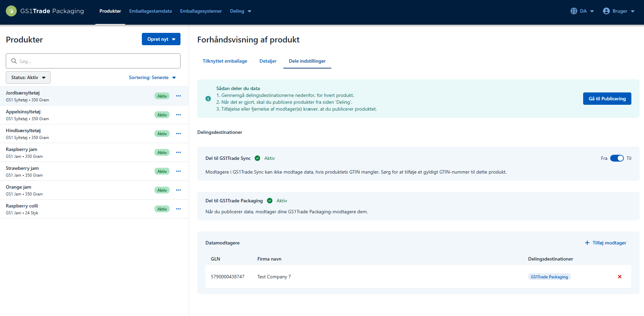The image size is (644, 316).
Task: Open more options for Jordbærsyltetøj
Action: (178, 96)
